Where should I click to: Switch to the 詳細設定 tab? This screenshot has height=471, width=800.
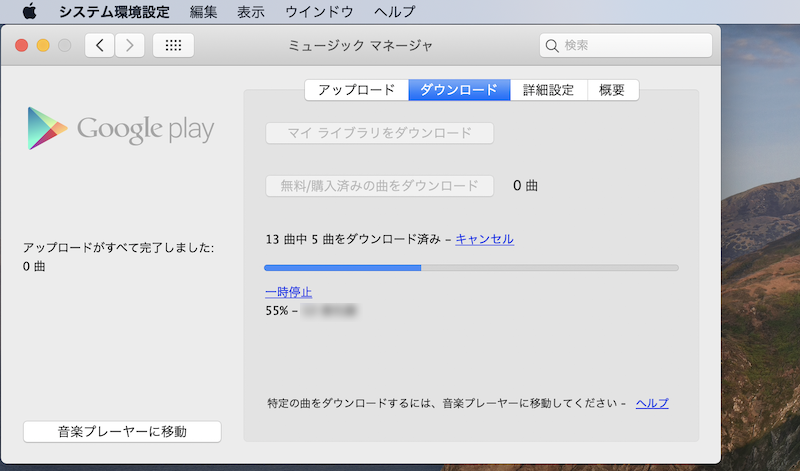coord(548,90)
